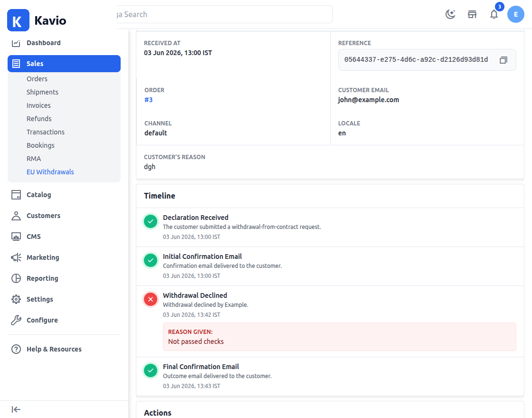The width and height of the screenshot is (532, 418).
Task: Click the Reporting pie chart icon
Action: click(16, 278)
